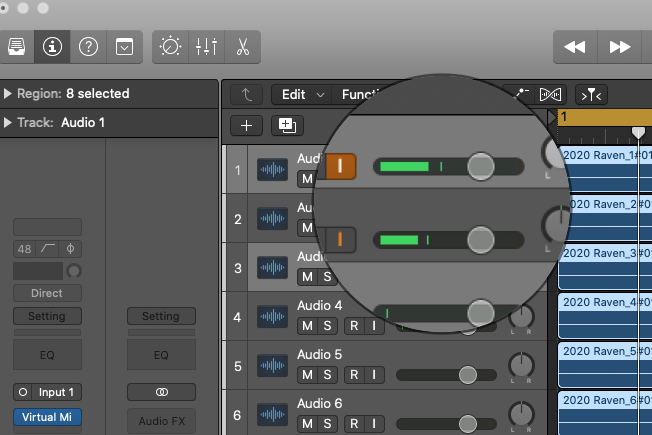Screen dimensions: 652x435
Task: Click the Virtual Mi plug-in slot
Action: pyautogui.click(x=47, y=417)
